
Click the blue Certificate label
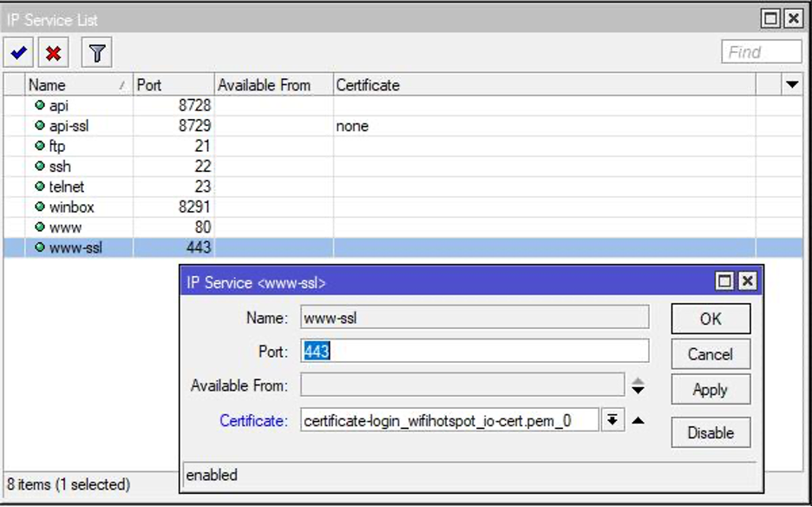(253, 420)
